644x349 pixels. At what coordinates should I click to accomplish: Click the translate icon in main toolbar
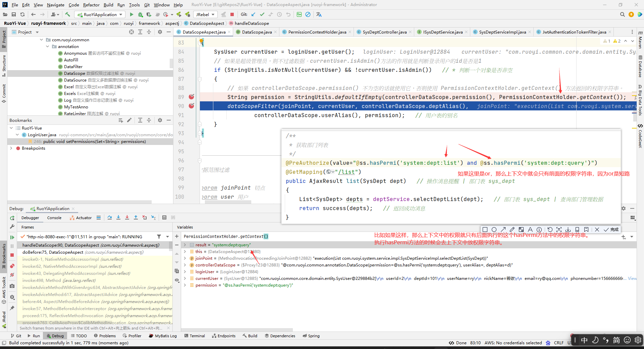pyautogui.click(x=319, y=14)
